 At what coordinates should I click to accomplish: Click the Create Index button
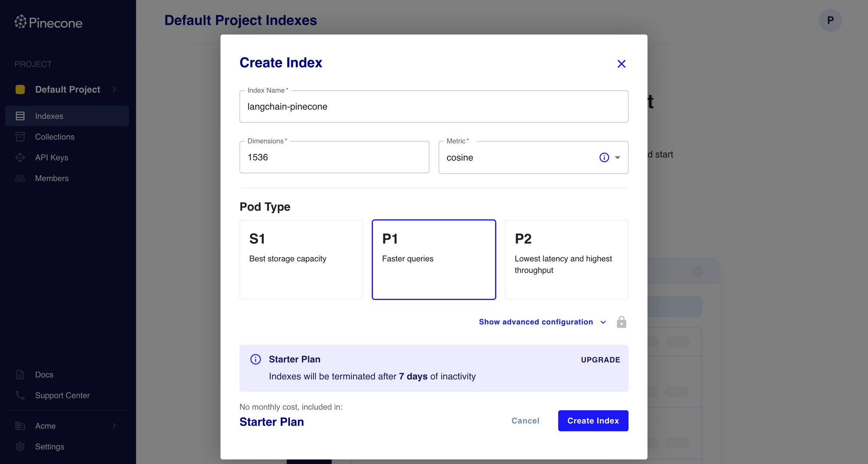[593, 421]
